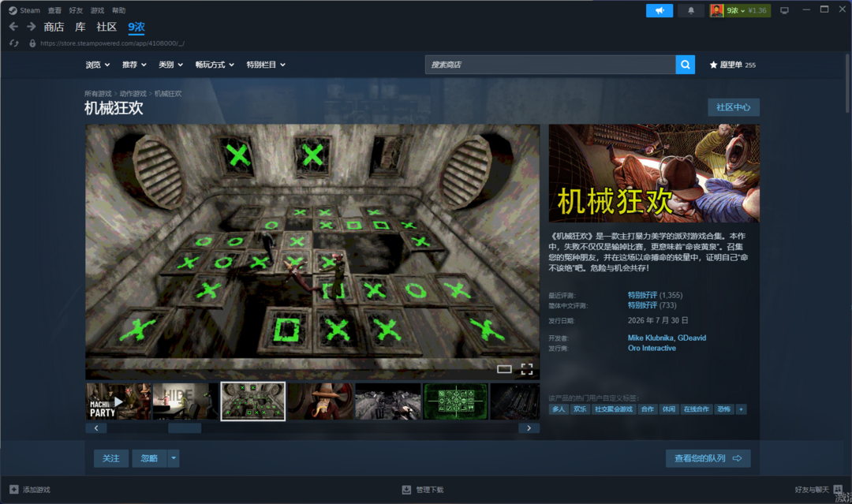
Task: Go forward with the right arrow
Action: tap(32, 27)
